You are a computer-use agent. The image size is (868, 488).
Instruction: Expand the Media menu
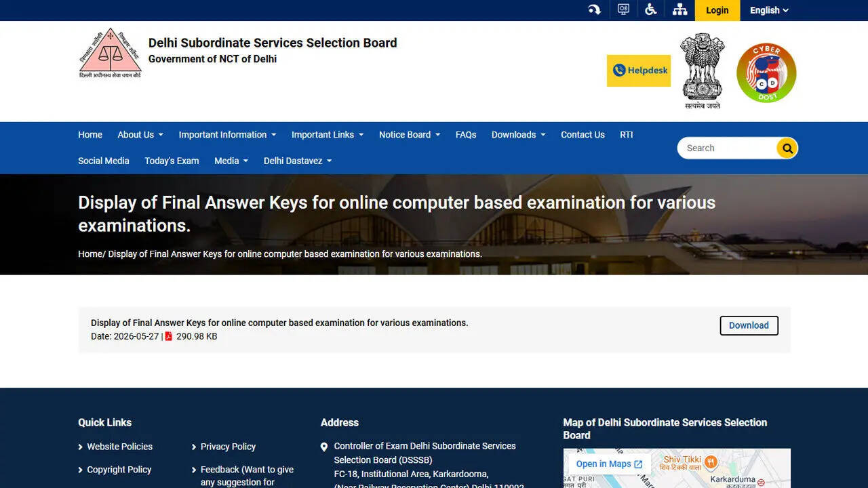(x=231, y=161)
